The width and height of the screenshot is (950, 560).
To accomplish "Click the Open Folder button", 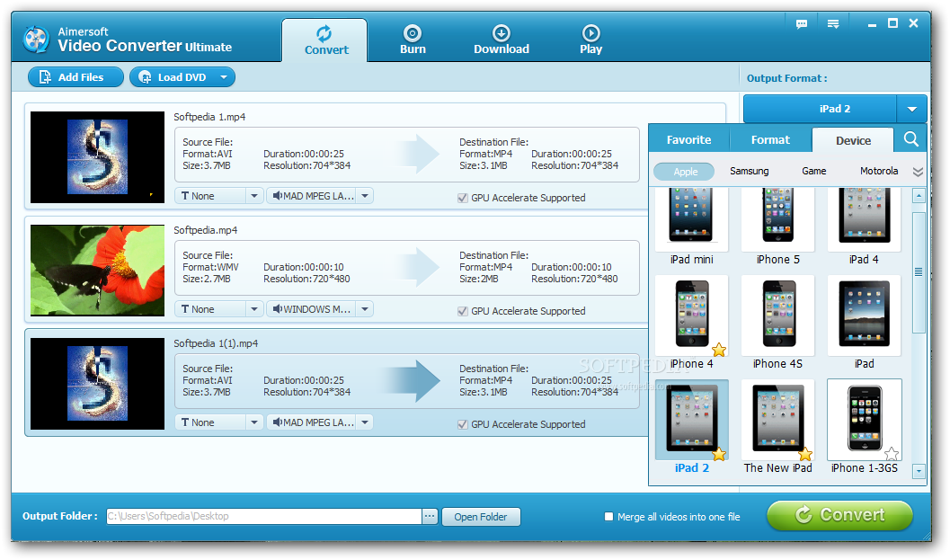I will pos(481,516).
